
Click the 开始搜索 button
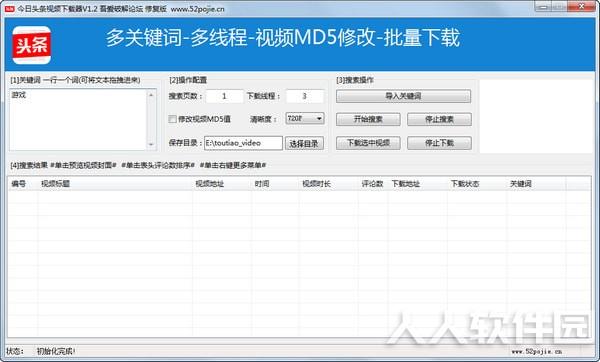point(368,119)
